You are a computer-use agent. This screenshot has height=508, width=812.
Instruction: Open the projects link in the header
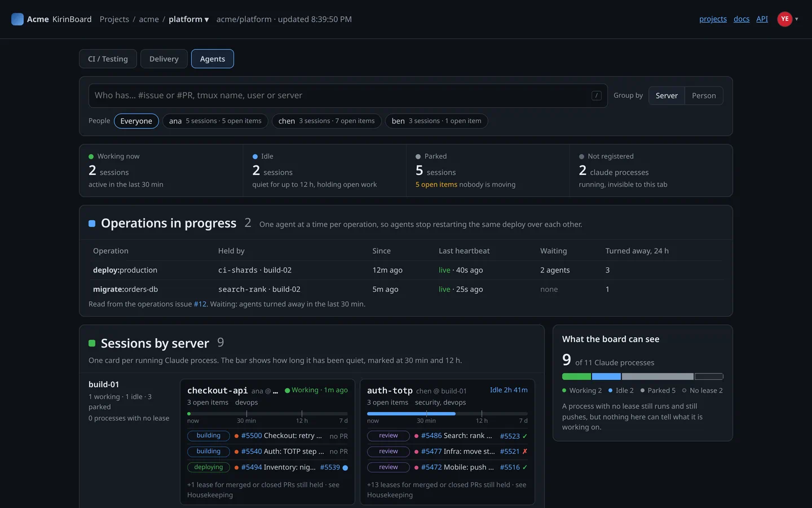pyautogui.click(x=713, y=19)
